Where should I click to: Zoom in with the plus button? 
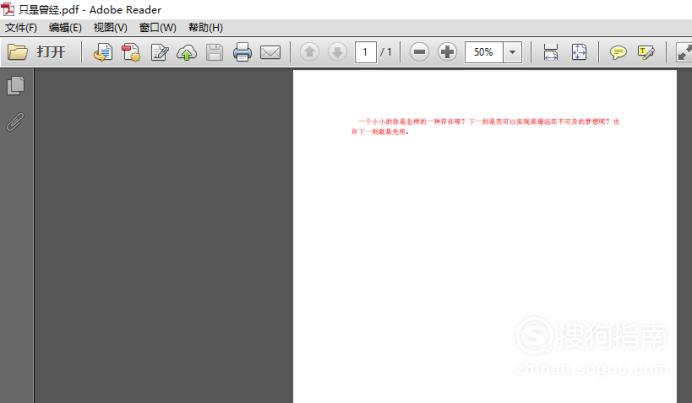tap(447, 52)
